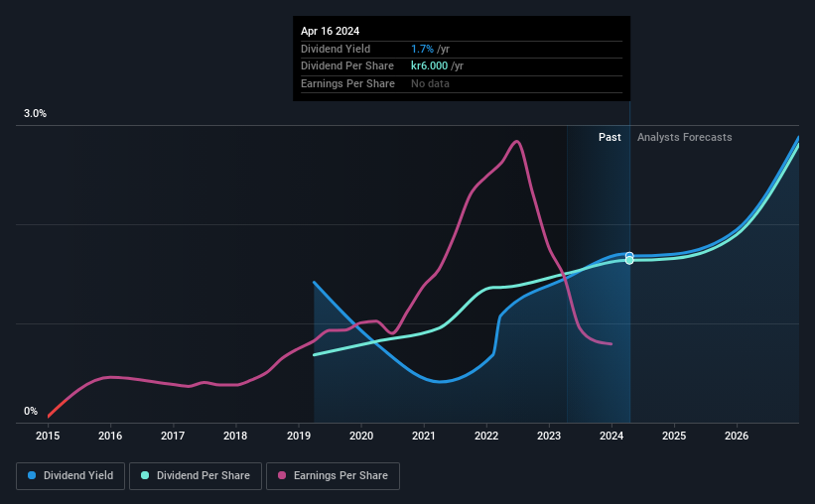Click the 2021 x-axis label

(x=424, y=436)
